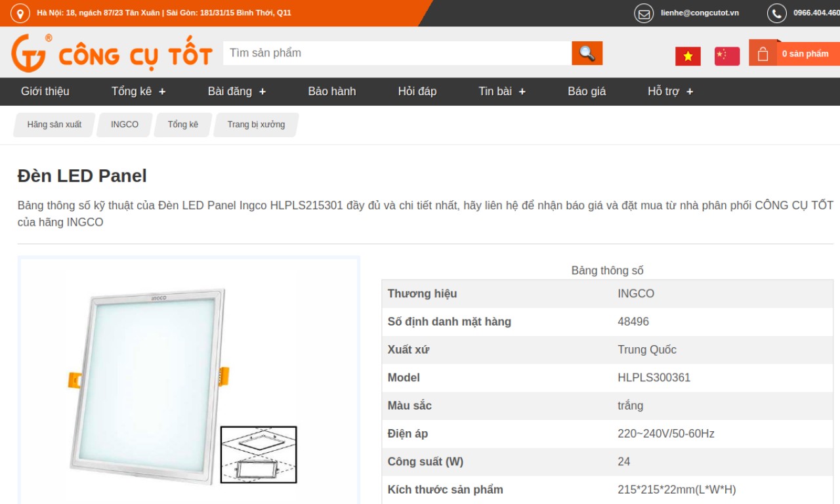Click the Hà Nội / Sài Gòn address text
The height and width of the screenshot is (504, 840).
164,13
